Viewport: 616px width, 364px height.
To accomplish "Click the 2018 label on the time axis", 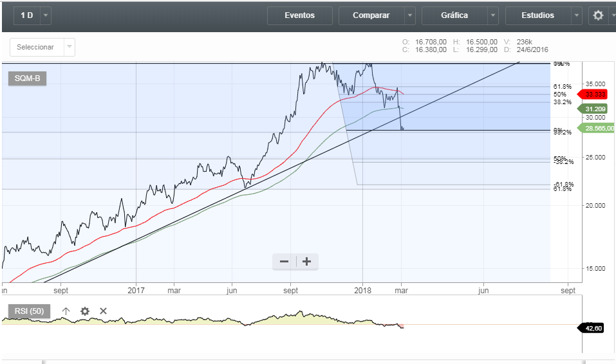I will point(362,291).
